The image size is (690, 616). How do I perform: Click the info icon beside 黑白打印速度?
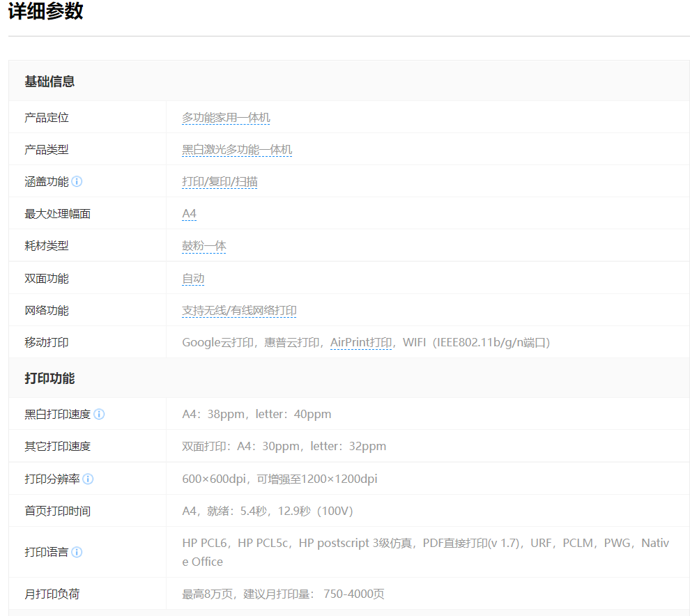click(99, 414)
